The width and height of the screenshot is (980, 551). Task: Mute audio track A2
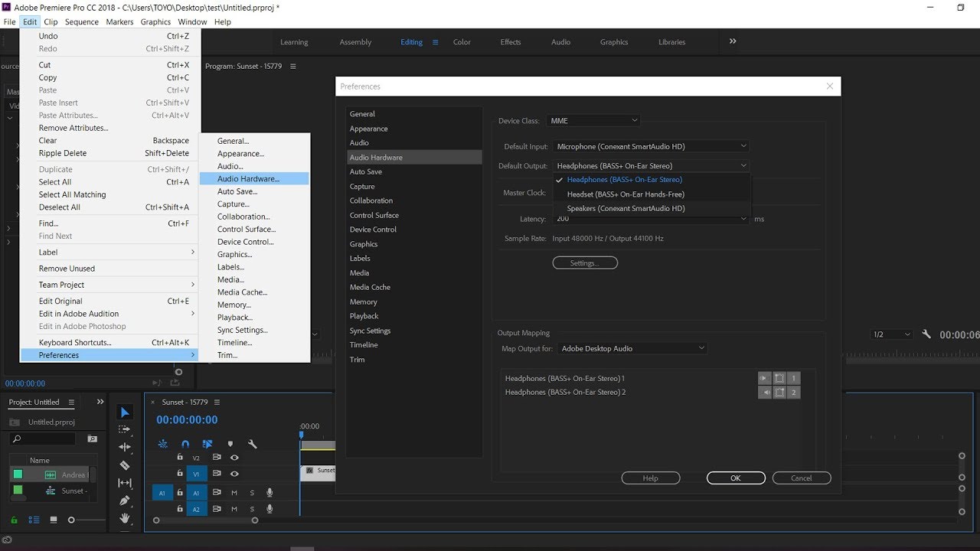tap(234, 509)
